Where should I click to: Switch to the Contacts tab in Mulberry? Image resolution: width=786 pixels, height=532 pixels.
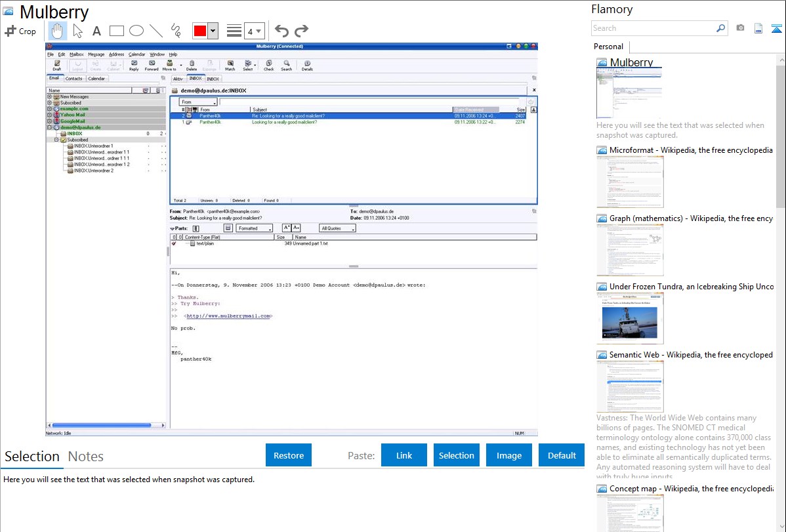coord(73,78)
